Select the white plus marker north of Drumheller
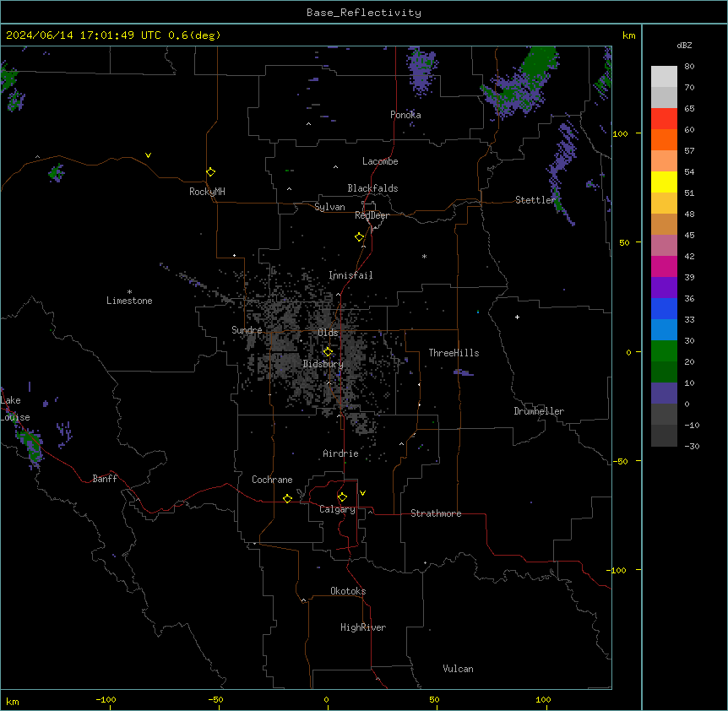This screenshot has width=728, height=711. click(x=517, y=317)
